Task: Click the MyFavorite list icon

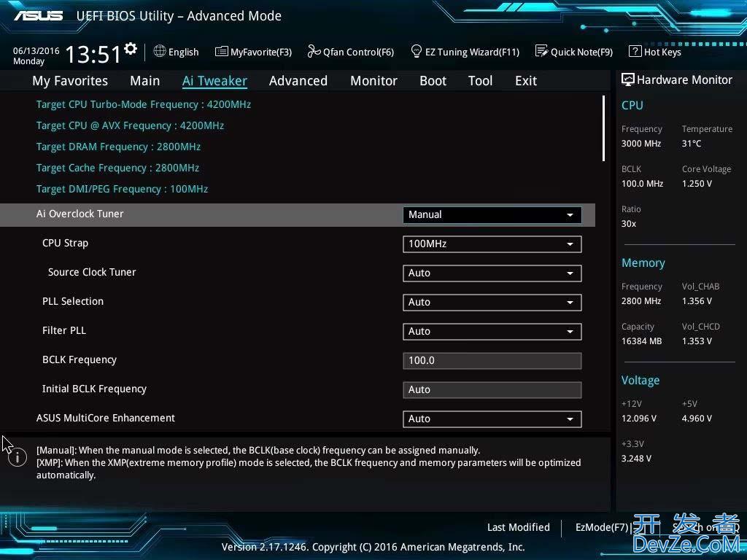Action: pos(221,52)
